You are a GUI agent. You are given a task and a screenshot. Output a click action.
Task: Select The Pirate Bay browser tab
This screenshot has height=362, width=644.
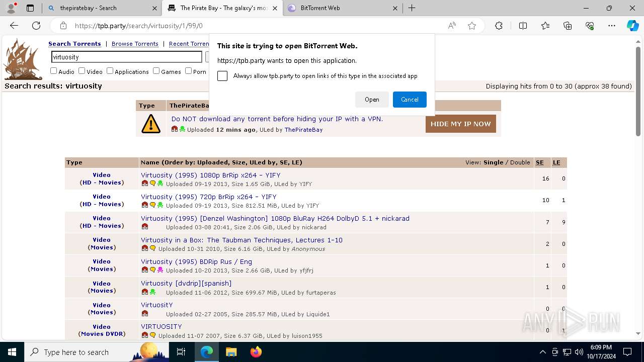tap(223, 8)
